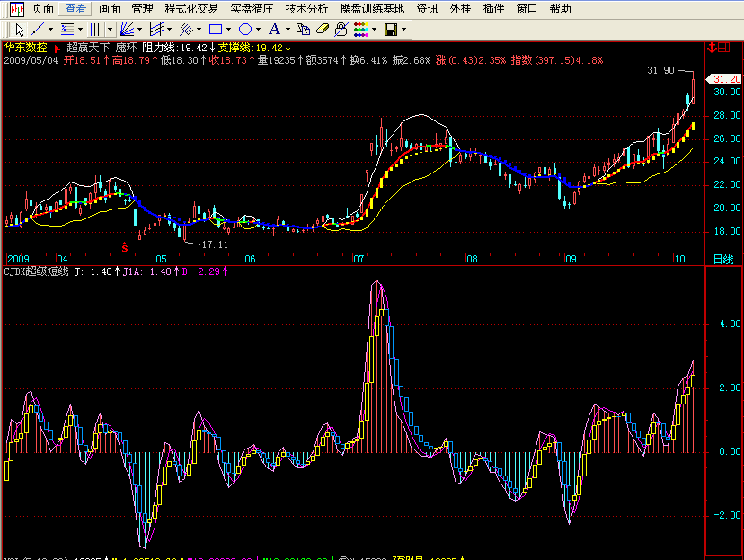Click the 华东数控 stock name

click(25, 48)
